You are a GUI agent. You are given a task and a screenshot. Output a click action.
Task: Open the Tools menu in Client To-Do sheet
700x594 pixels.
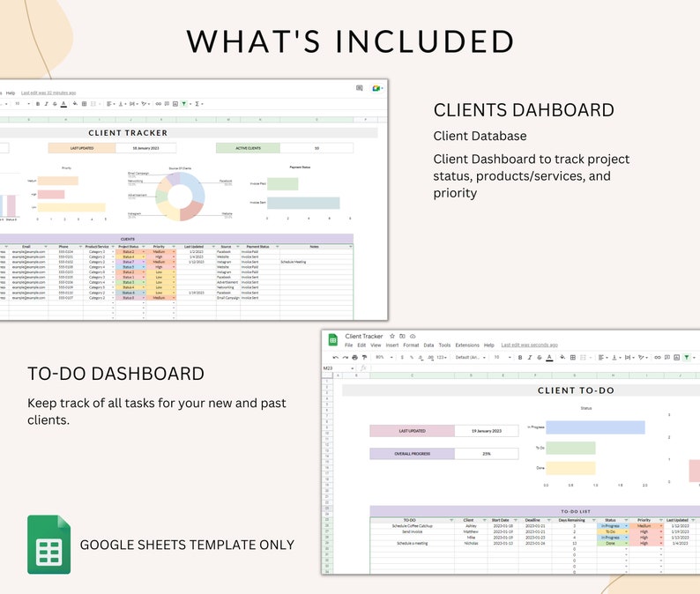444,345
